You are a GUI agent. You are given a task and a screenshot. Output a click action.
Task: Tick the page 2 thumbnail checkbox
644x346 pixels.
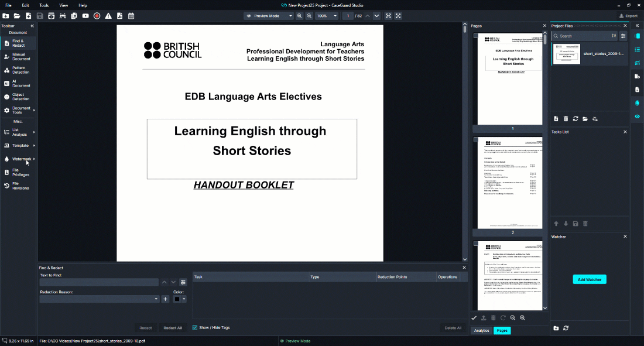(475, 140)
